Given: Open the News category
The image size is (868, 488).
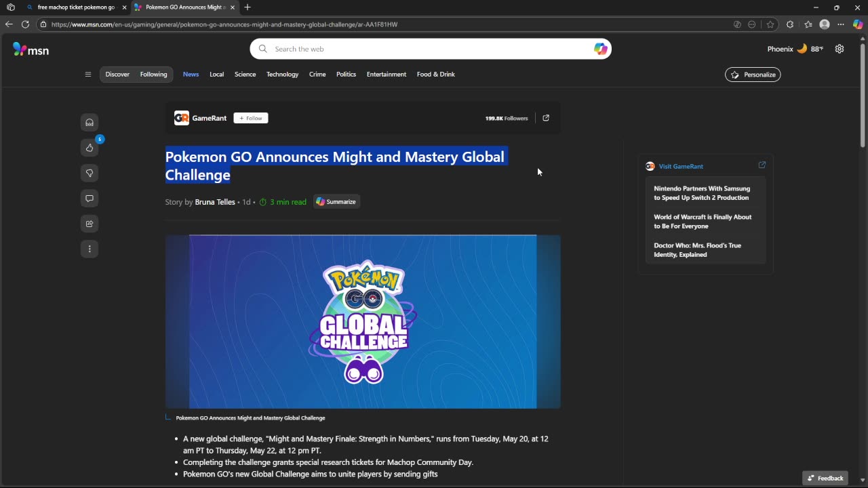Looking at the screenshot, I should click(x=191, y=75).
